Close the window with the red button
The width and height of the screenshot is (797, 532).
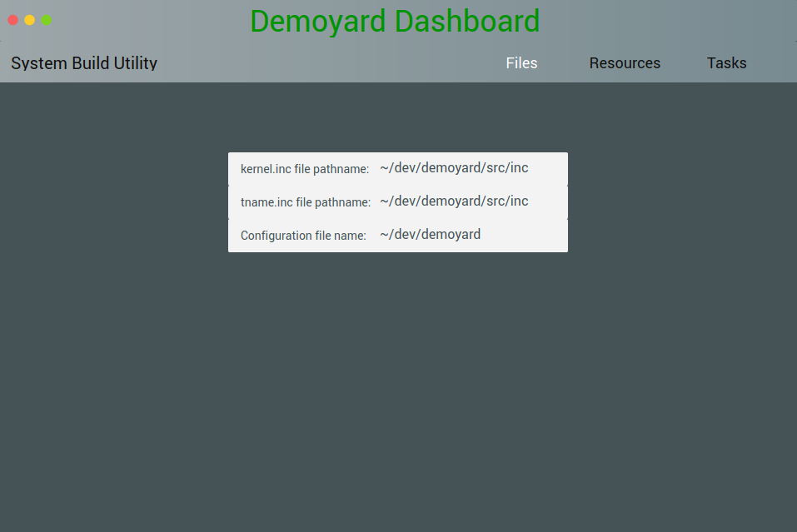tap(13, 20)
